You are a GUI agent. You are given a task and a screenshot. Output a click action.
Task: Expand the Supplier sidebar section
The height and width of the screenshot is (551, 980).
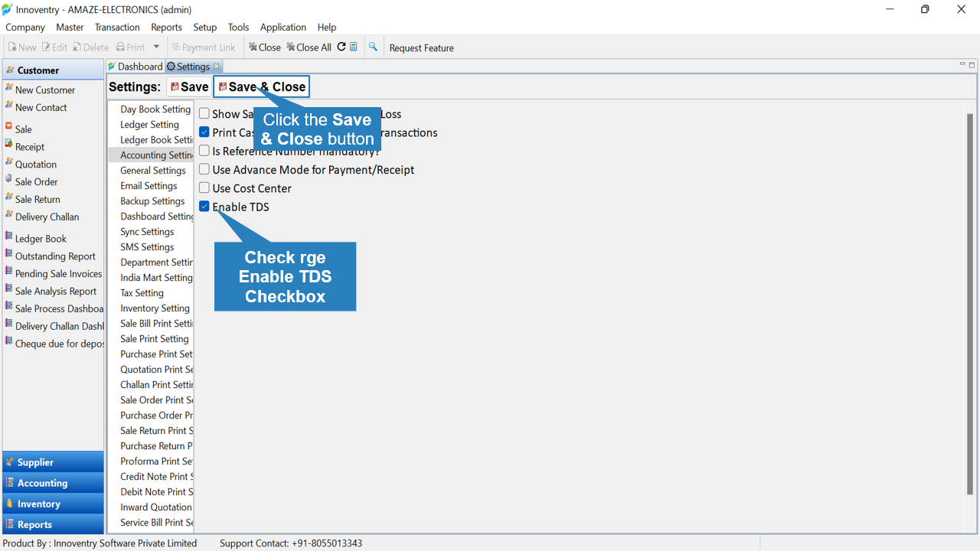point(53,461)
